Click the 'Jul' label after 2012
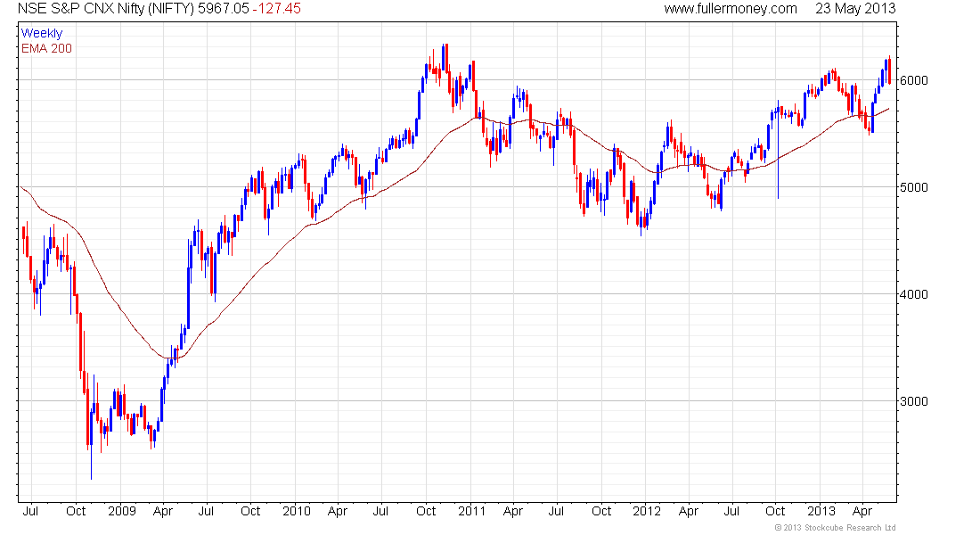The height and width of the screenshot is (535, 980). 731,511
